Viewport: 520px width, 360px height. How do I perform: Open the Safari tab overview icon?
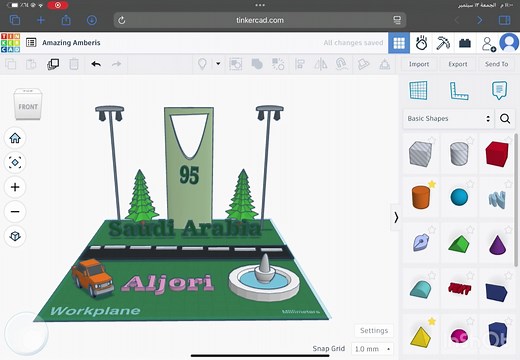[15, 20]
